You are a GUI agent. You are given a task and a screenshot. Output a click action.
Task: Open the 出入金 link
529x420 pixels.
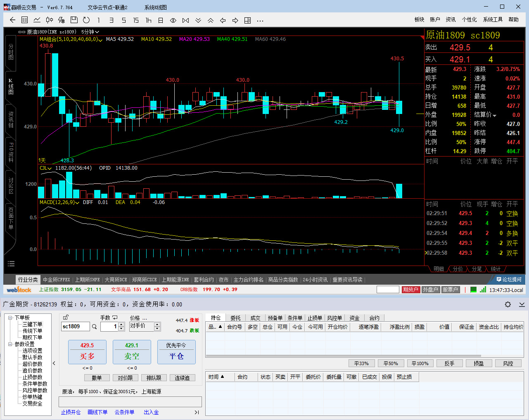point(151,412)
